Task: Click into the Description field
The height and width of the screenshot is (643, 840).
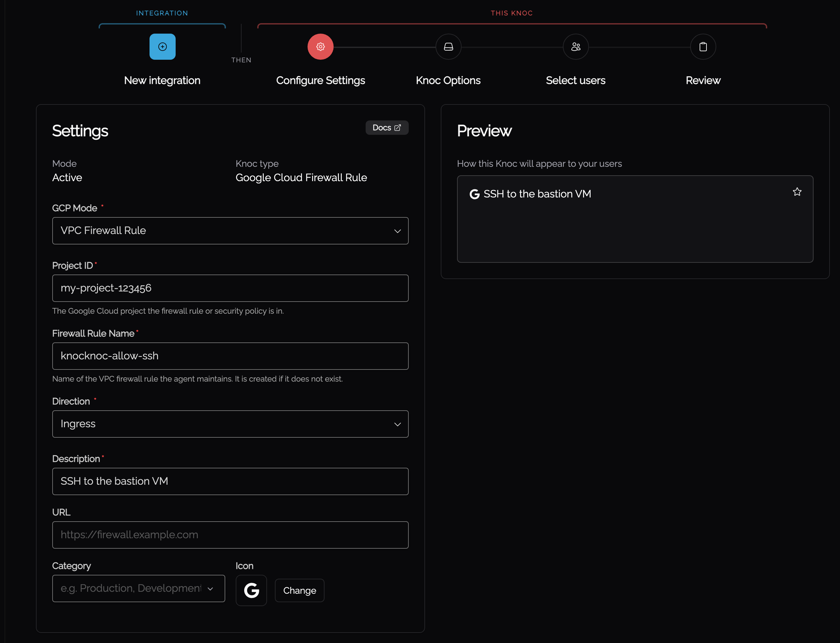Action: click(x=230, y=481)
